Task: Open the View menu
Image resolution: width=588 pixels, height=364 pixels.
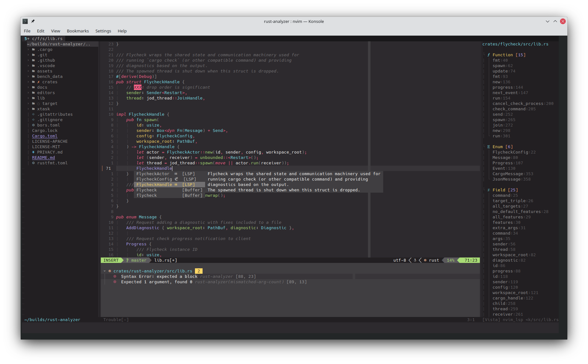Action: click(56, 31)
